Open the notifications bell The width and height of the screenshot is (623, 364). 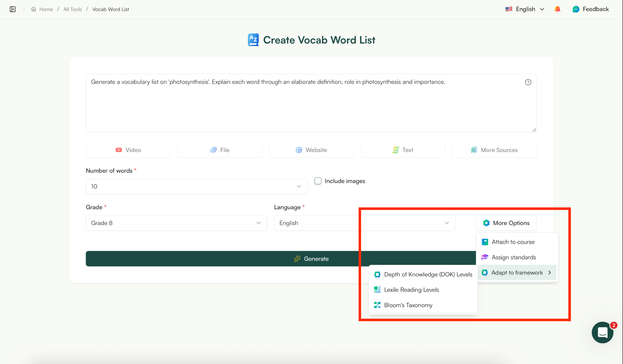558,9
